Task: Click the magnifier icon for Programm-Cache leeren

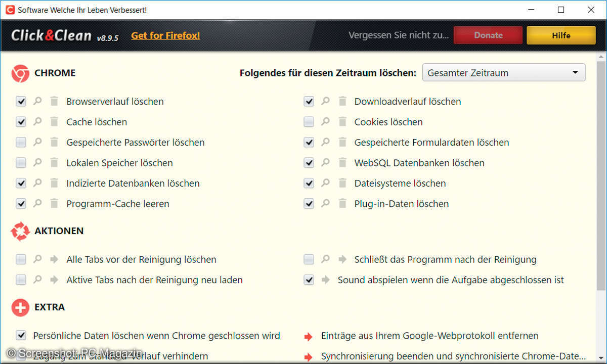Action: 37,204
